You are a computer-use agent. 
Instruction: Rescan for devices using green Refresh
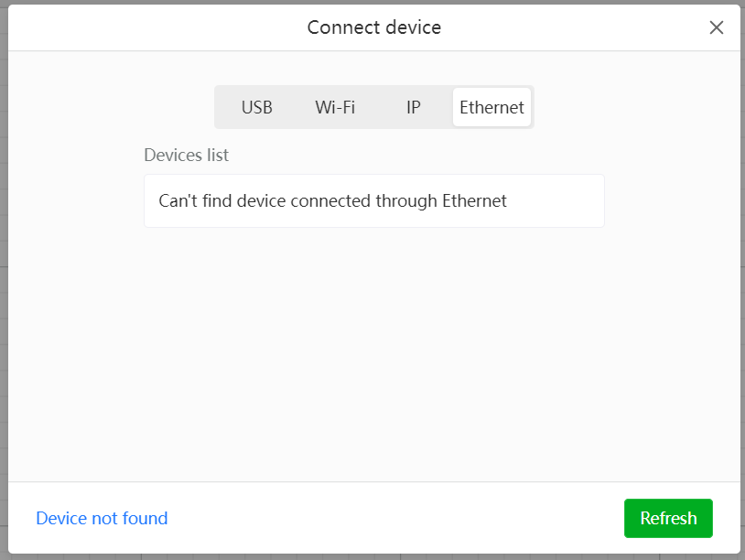668,518
